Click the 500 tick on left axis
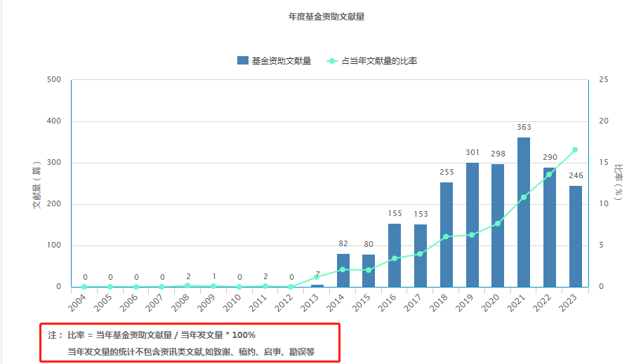 point(53,80)
